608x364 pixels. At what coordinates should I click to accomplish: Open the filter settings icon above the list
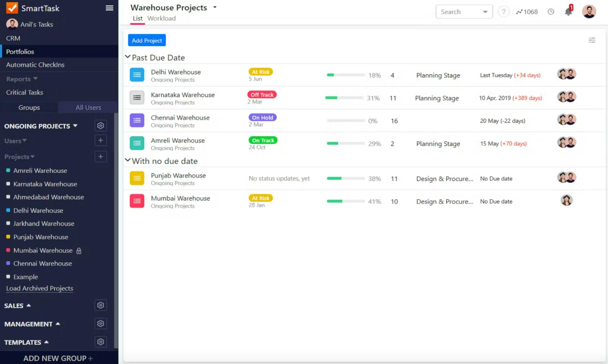point(592,40)
